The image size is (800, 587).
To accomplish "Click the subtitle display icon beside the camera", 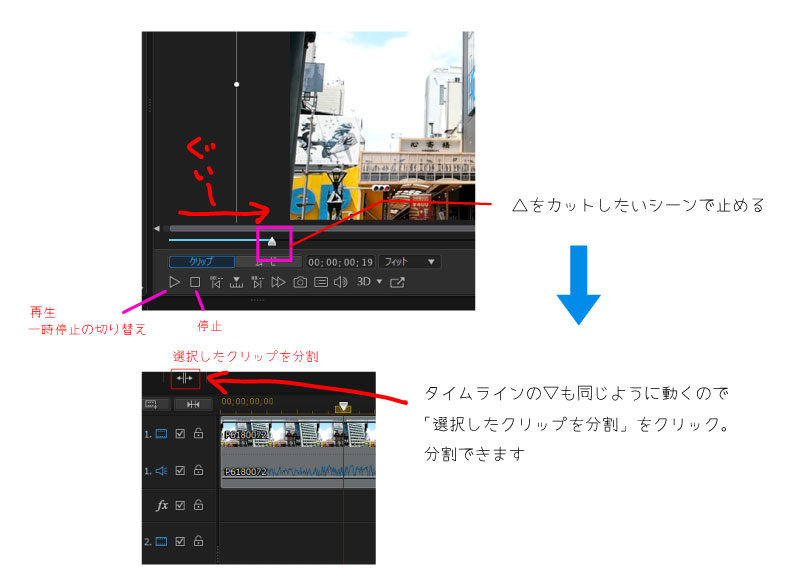I will tap(320, 283).
